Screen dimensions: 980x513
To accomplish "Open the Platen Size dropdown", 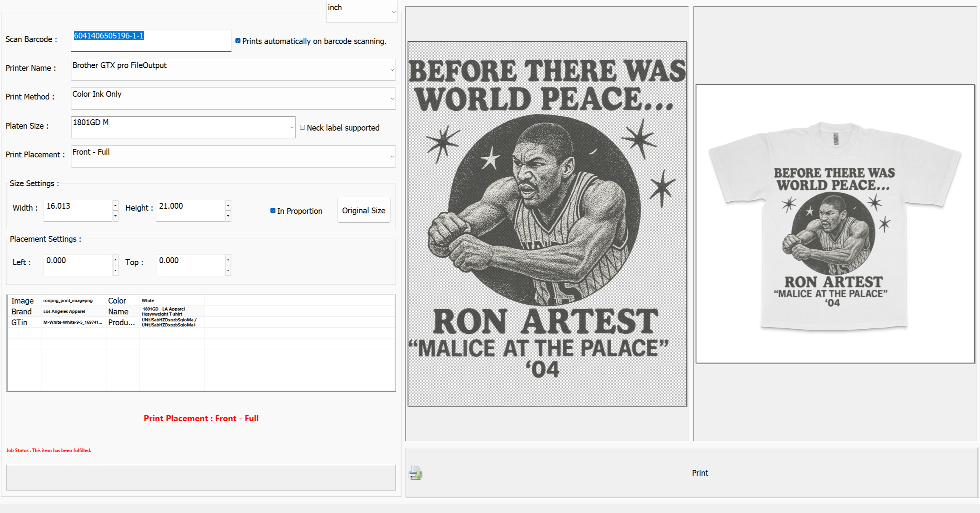I will click(292, 127).
